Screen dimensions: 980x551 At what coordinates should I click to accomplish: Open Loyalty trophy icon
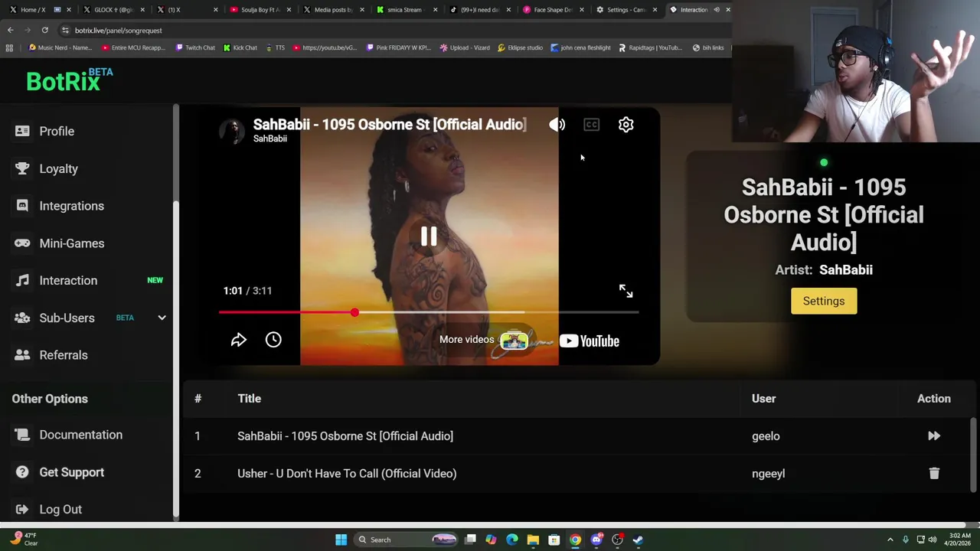tap(22, 168)
